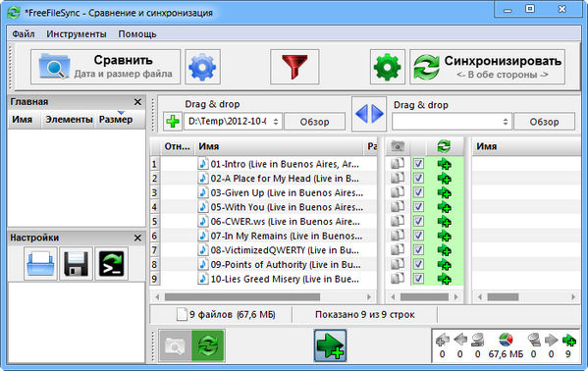The image size is (588, 371).
Task: Click music file icon of 01-Intro
Action: pyautogui.click(x=203, y=164)
